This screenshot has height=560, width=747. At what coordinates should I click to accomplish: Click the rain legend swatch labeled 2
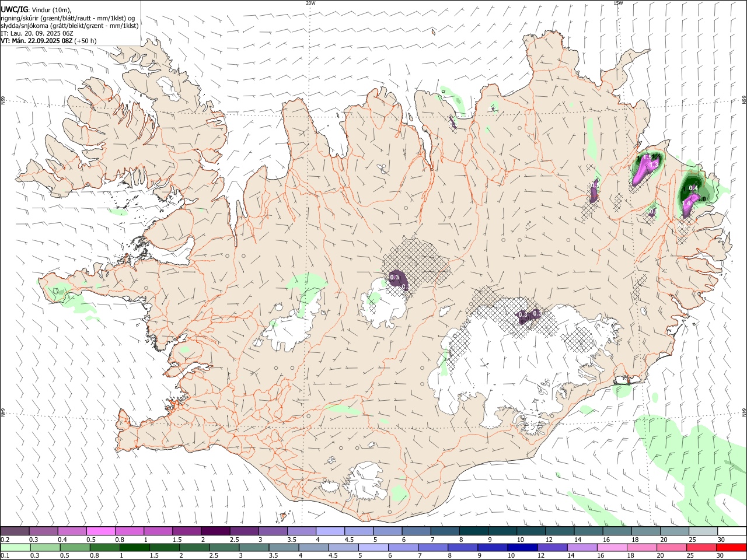[x=194, y=547]
